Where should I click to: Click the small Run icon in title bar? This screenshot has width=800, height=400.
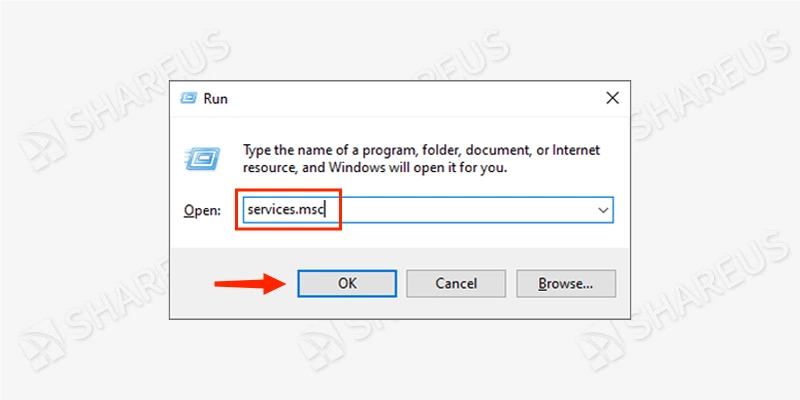point(189,98)
